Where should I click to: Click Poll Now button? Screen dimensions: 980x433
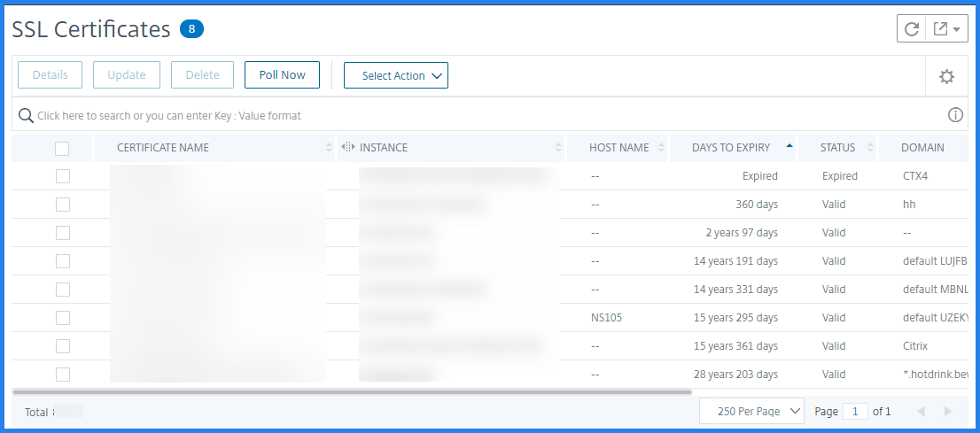(x=282, y=75)
